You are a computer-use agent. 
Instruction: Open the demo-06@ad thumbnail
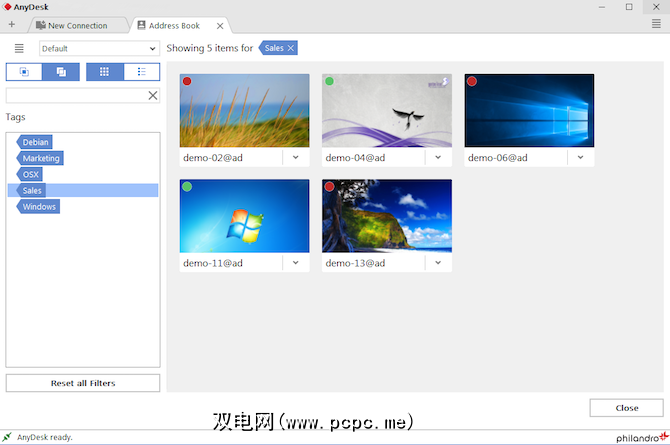pyautogui.click(x=529, y=110)
